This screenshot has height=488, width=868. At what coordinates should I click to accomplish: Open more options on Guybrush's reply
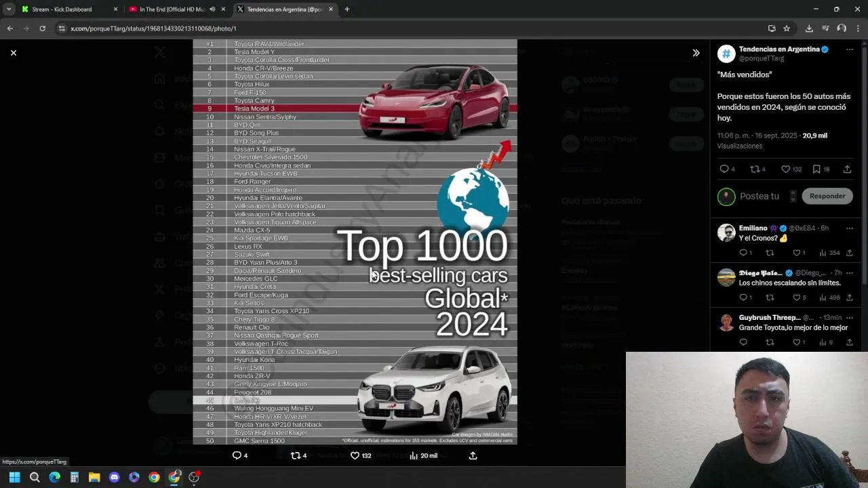click(x=849, y=318)
